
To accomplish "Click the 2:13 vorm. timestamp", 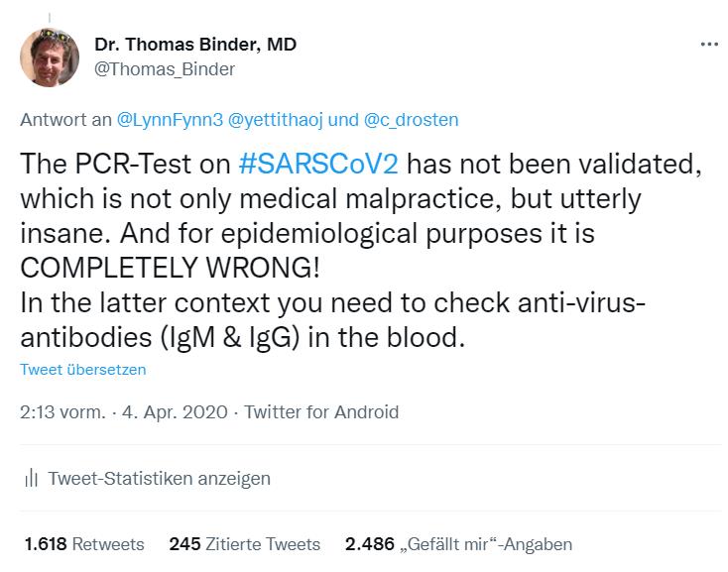I will 61,411.
